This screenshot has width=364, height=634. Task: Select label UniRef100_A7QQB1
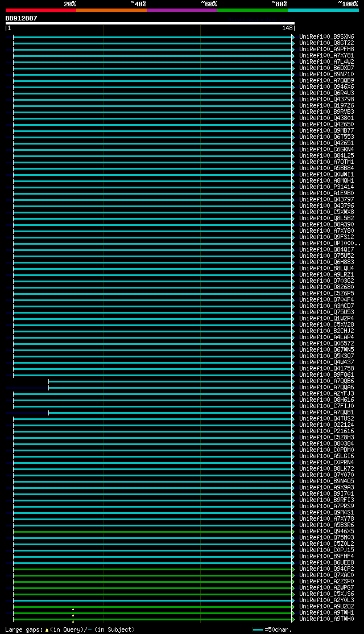[x=326, y=413]
